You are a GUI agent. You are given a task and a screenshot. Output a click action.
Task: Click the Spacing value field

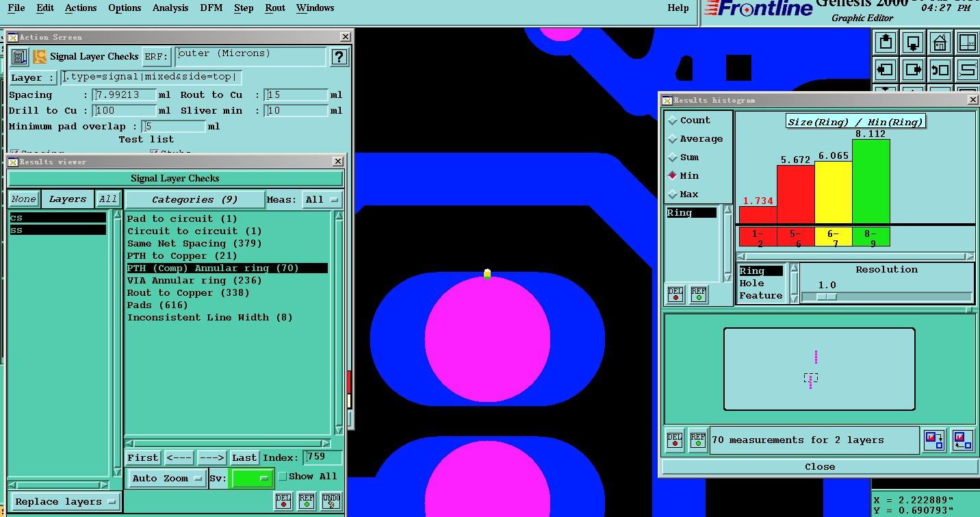[x=125, y=95]
